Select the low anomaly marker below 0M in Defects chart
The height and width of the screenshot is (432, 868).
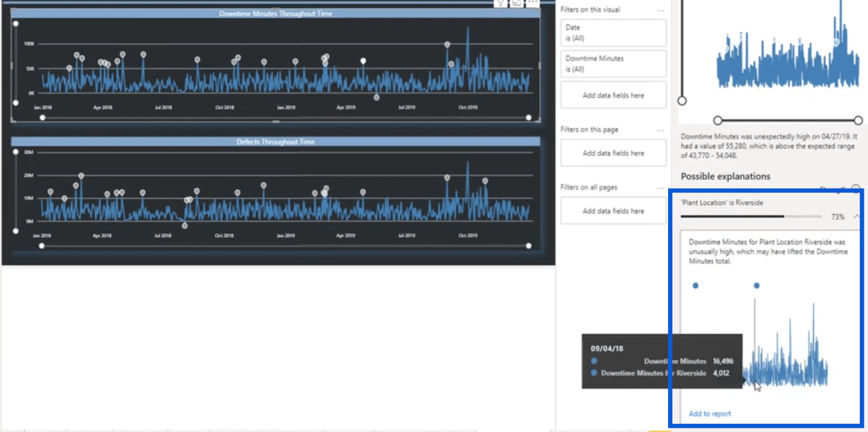coord(184,226)
